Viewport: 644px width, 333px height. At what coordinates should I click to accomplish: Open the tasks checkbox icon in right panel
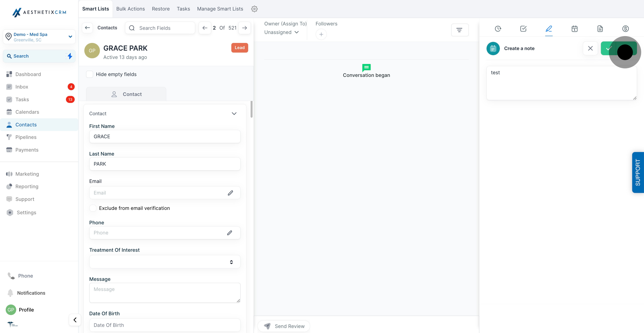tap(523, 29)
